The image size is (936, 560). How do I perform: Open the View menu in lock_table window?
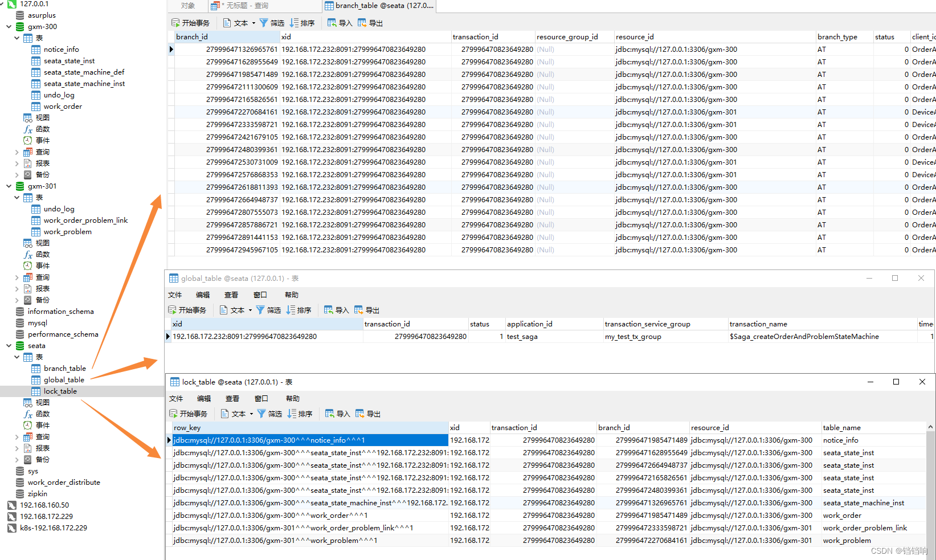pyautogui.click(x=232, y=398)
